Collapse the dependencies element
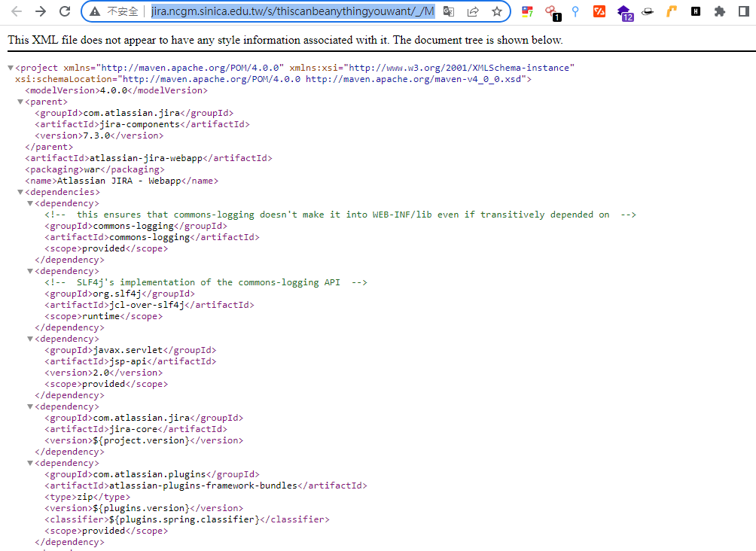Image resolution: width=756 pixels, height=551 pixels. (20, 192)
